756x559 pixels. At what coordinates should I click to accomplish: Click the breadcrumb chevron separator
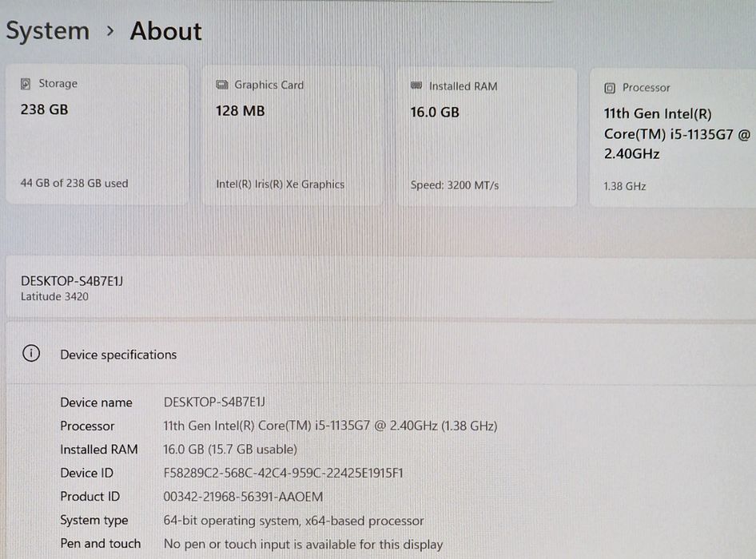(110, 31)
